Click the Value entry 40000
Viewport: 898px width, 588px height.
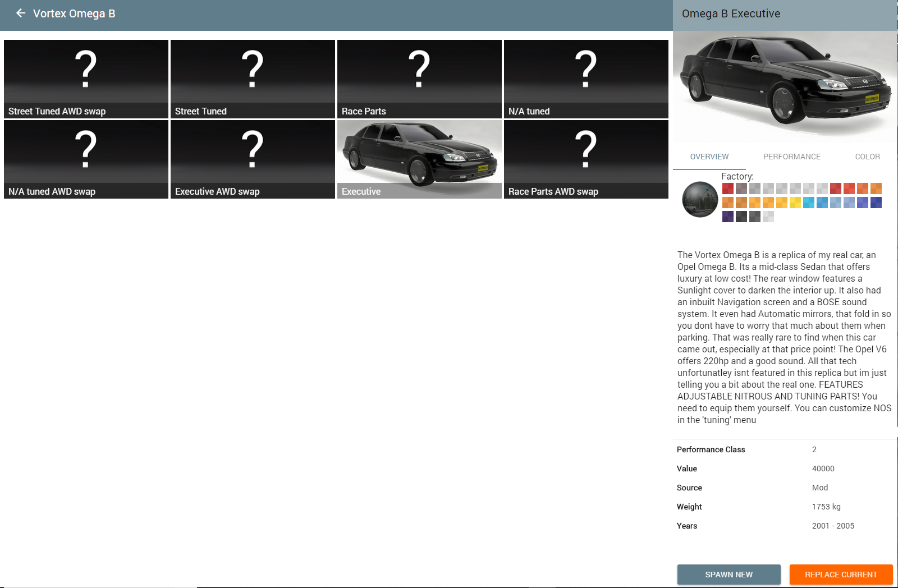click(x=823, y=468)
